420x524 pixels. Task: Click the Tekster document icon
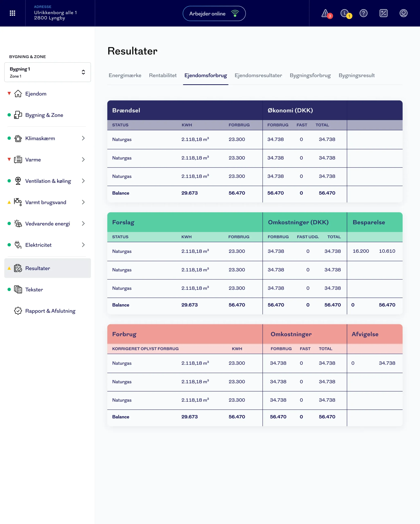coord(18,289)
